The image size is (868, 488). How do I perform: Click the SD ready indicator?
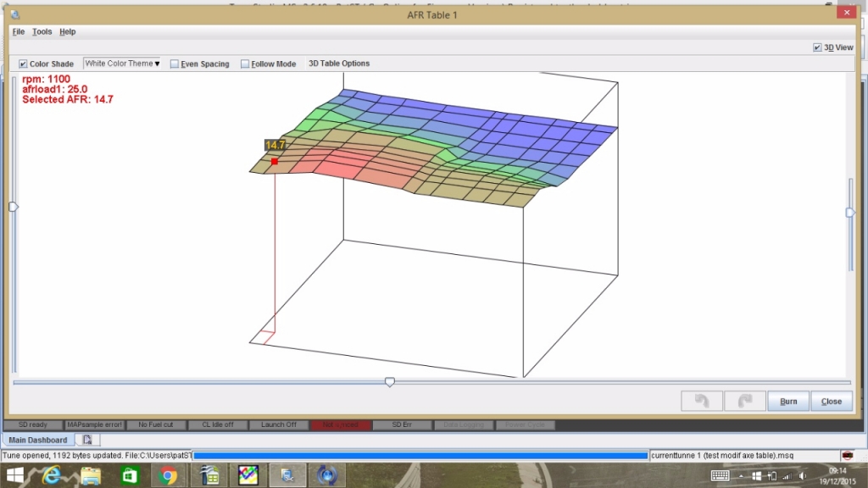[x=33, y=425]
